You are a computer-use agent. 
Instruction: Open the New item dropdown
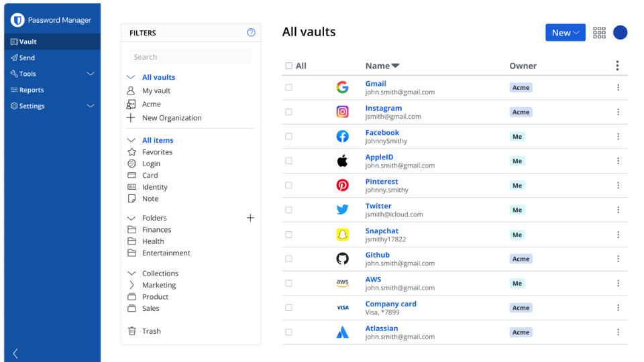[565, 33]
